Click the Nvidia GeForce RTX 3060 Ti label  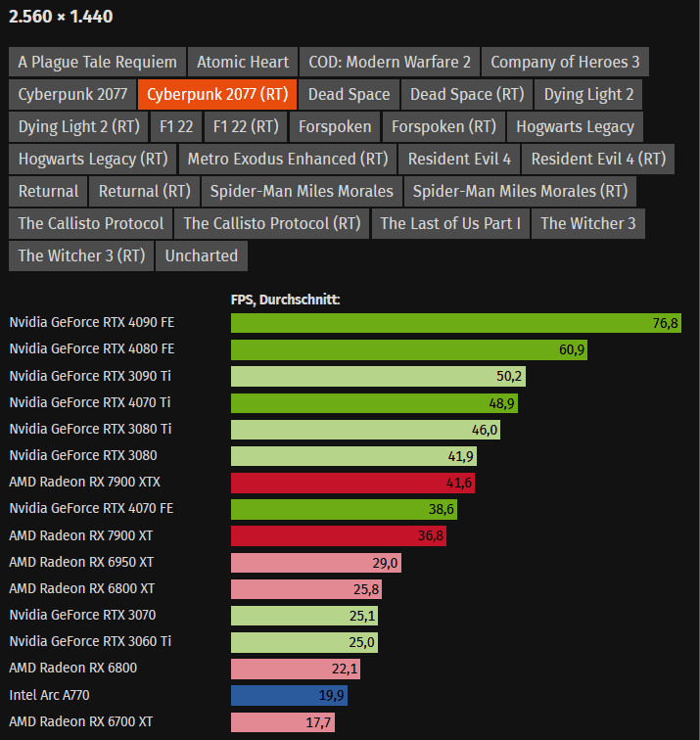pos(90,641)
